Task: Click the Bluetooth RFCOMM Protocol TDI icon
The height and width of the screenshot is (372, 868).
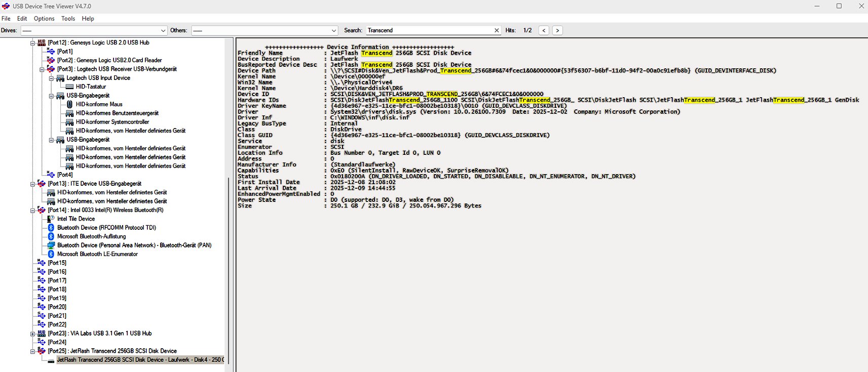Action: 51,228
